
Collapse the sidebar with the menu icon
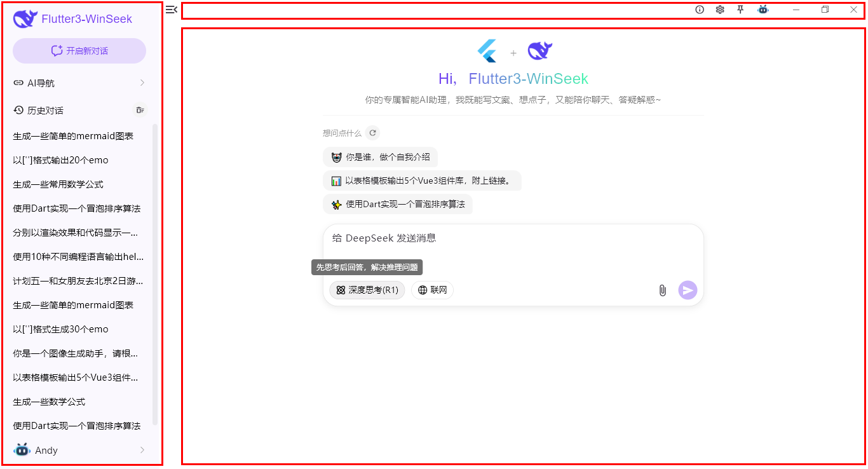pos(170,10)
